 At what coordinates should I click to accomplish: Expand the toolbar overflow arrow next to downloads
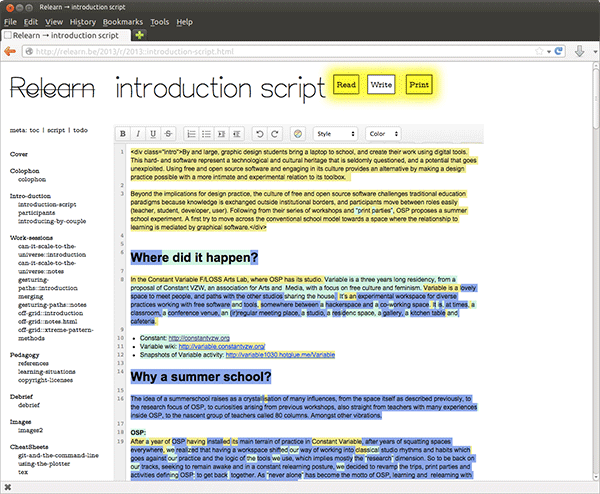click(595, 51)
